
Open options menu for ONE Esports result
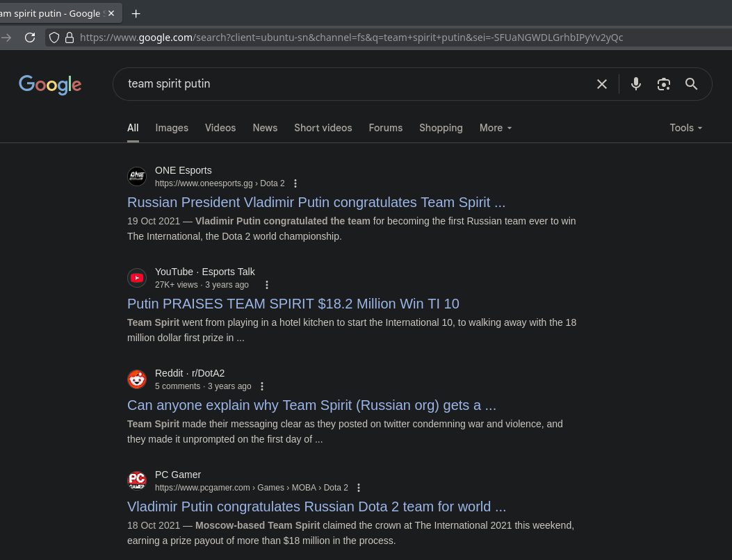(295, 183)
